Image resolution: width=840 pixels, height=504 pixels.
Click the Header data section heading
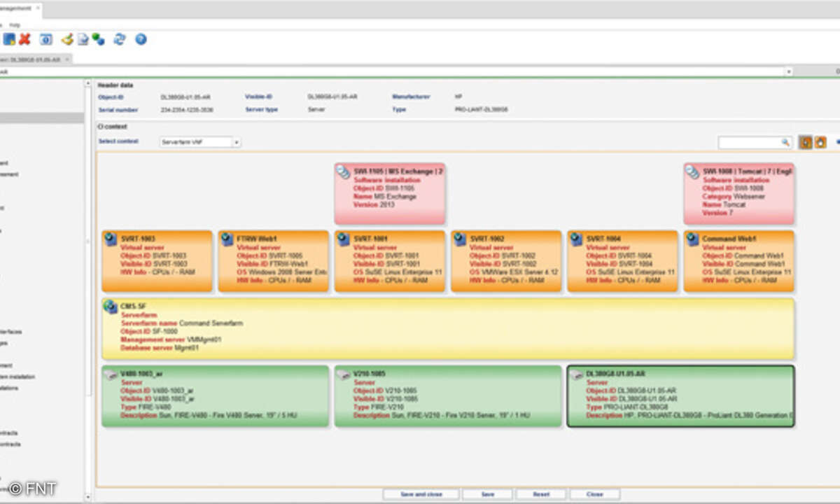click(x=115, y=85)
